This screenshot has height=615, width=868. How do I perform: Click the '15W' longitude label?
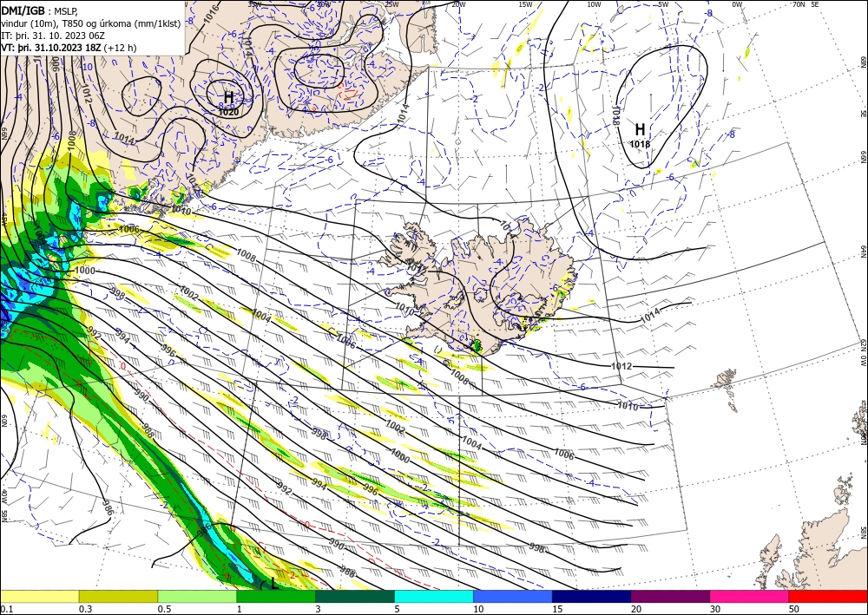525,4
